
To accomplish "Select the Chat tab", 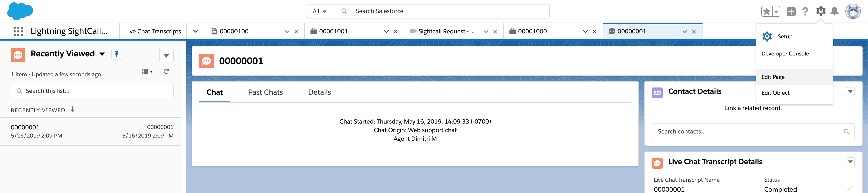I will (215, 92).
